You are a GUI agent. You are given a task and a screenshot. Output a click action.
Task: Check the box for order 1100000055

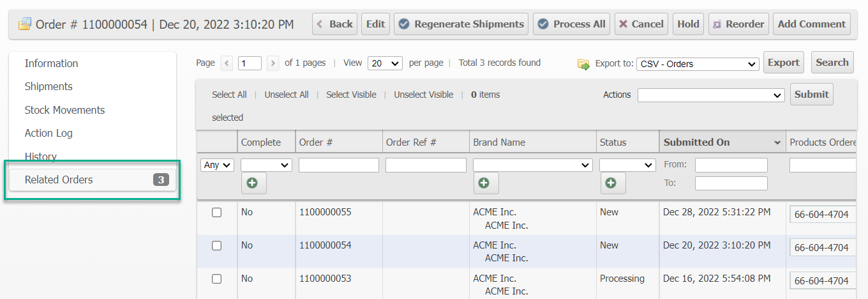[216, 213]
